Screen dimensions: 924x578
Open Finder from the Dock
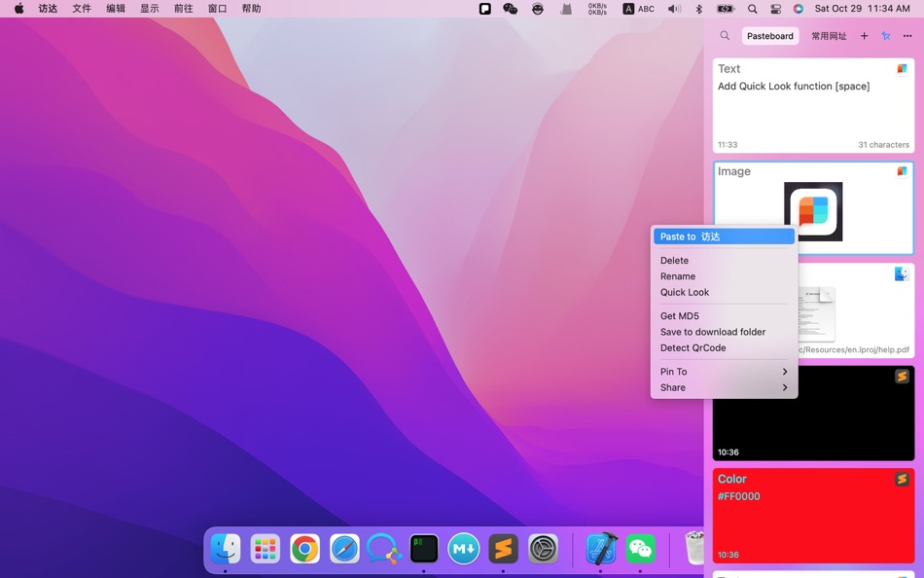(x=225, y=549)
